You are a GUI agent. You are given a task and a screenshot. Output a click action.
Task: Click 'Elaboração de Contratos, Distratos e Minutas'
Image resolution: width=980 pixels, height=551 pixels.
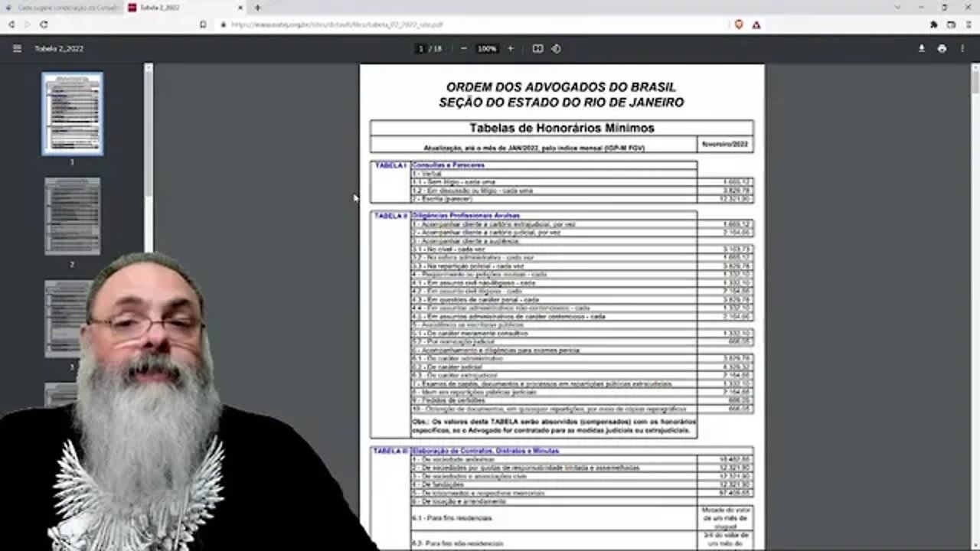(485, 451)
